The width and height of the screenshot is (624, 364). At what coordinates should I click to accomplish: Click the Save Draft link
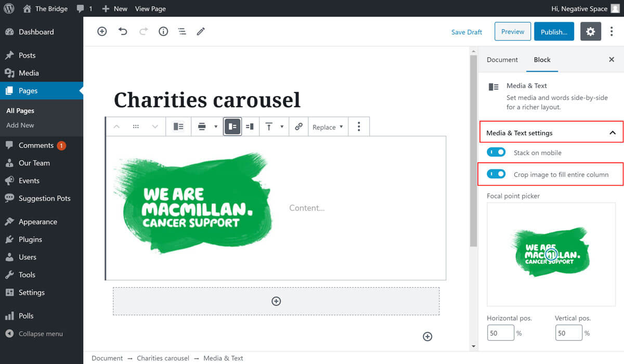[466, 32]
